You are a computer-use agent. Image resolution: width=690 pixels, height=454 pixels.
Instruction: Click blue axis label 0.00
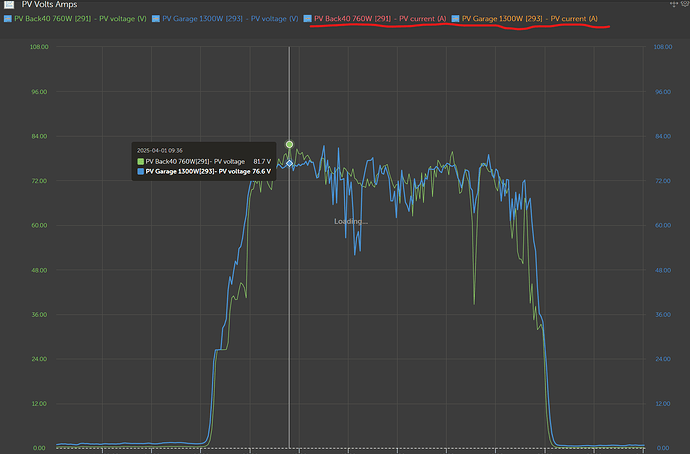[663, 448]
